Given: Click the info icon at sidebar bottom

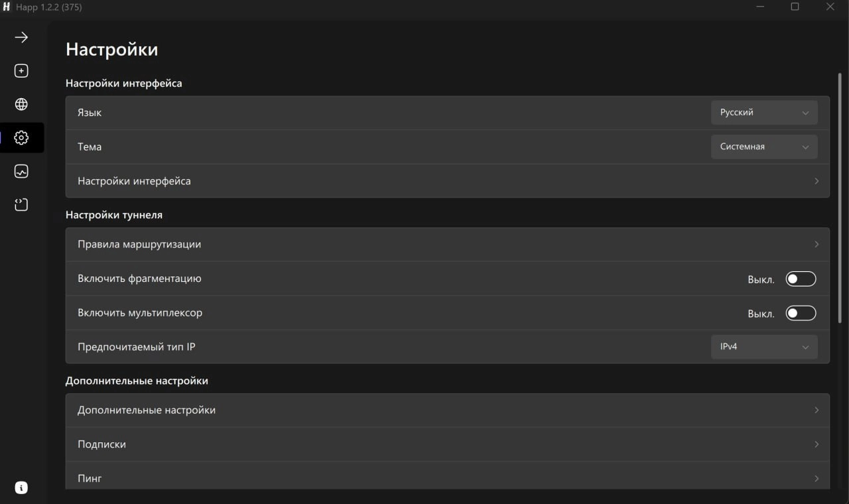Looking at the screenshot, I should [21, 488].
